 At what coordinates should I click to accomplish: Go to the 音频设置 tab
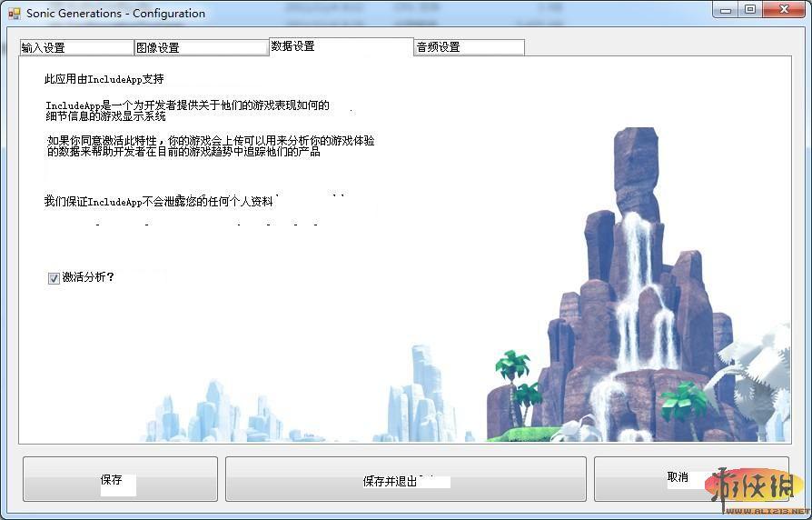click(470, 47)
